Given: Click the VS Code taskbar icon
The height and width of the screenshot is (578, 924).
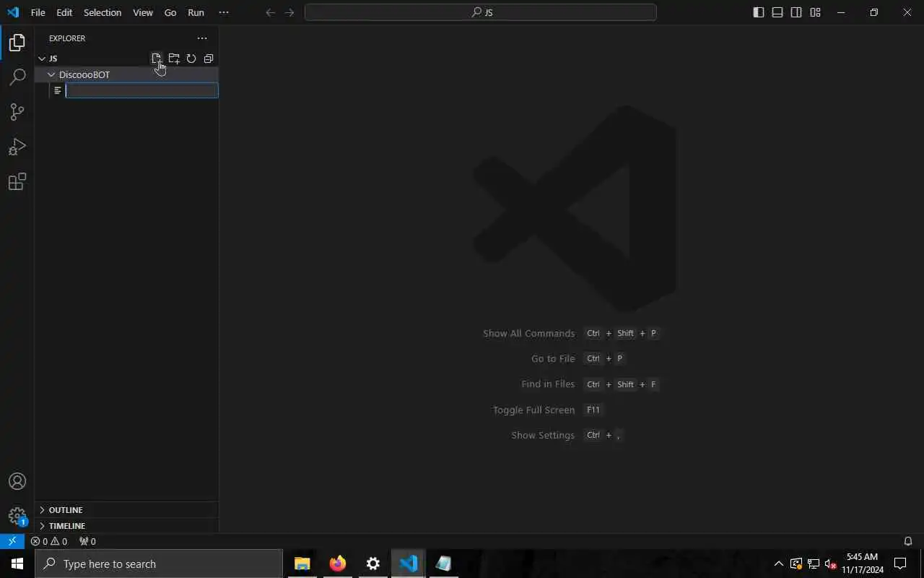Looking at the screenshot, I should coord(408,564).
